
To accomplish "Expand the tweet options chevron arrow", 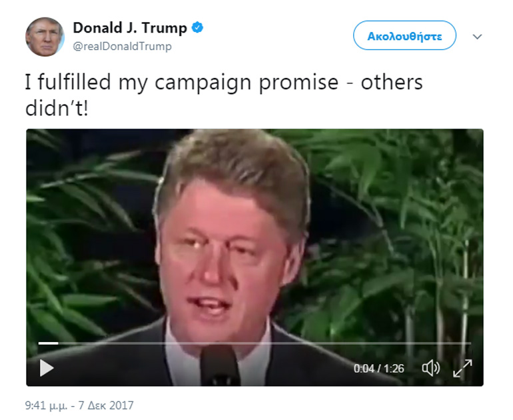I will point(477,37).
